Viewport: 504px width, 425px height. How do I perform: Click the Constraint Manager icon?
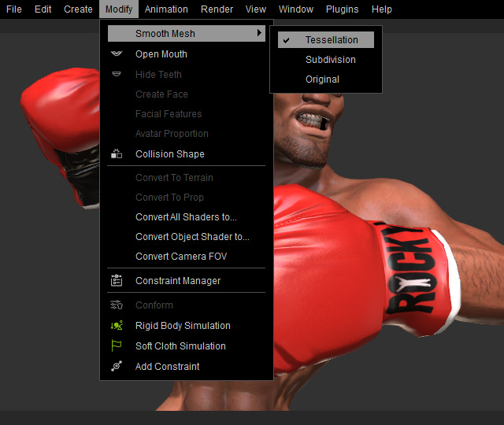pos(117,281)
